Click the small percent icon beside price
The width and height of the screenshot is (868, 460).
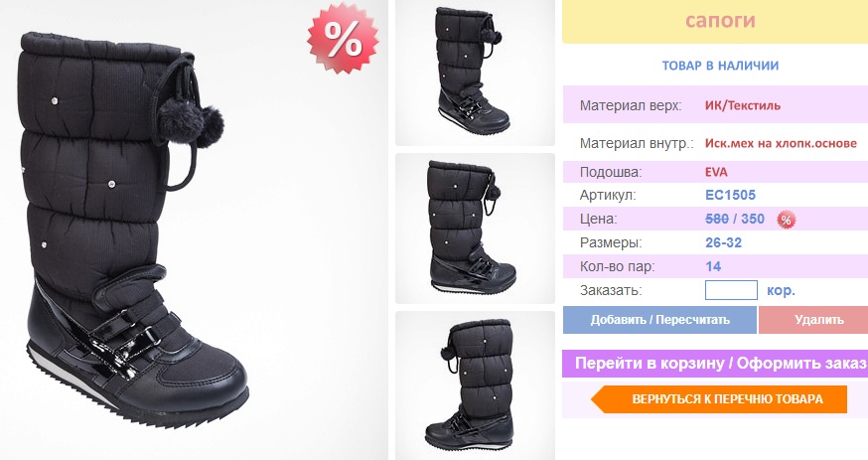(x=786, y=220)
